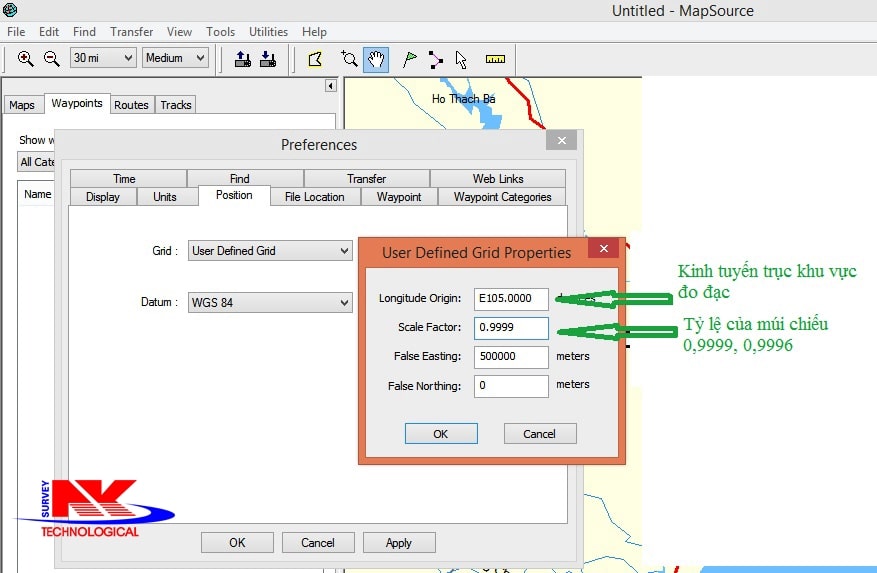Image resolution: width=877 pixels, height=573 pixels.
Task: Click the Name column header in waypoint list
Action: [37, 194]
